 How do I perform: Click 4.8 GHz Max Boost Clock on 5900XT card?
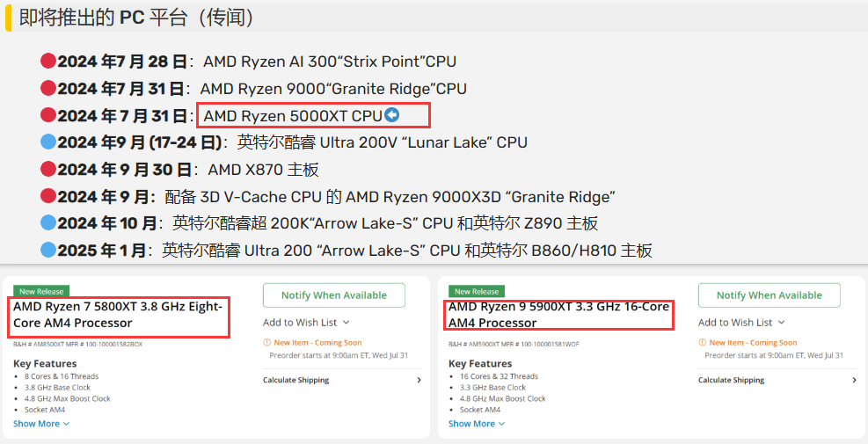click(x=503, y=398)
